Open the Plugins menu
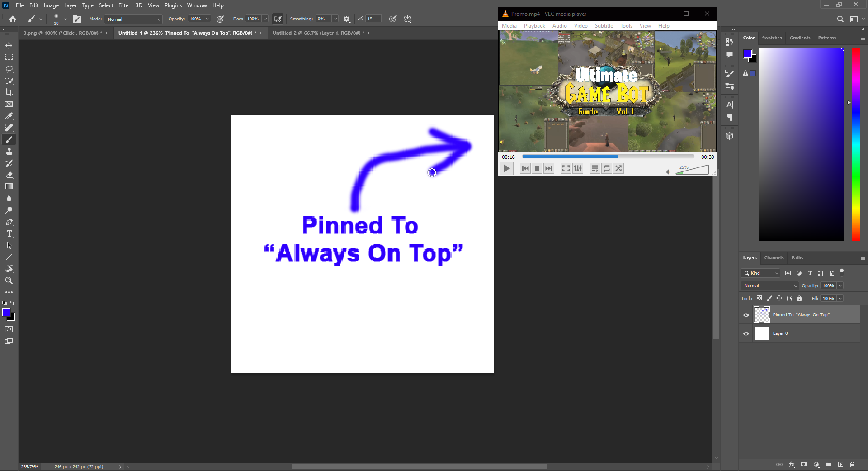868x471 pixels. coord(173,5)
